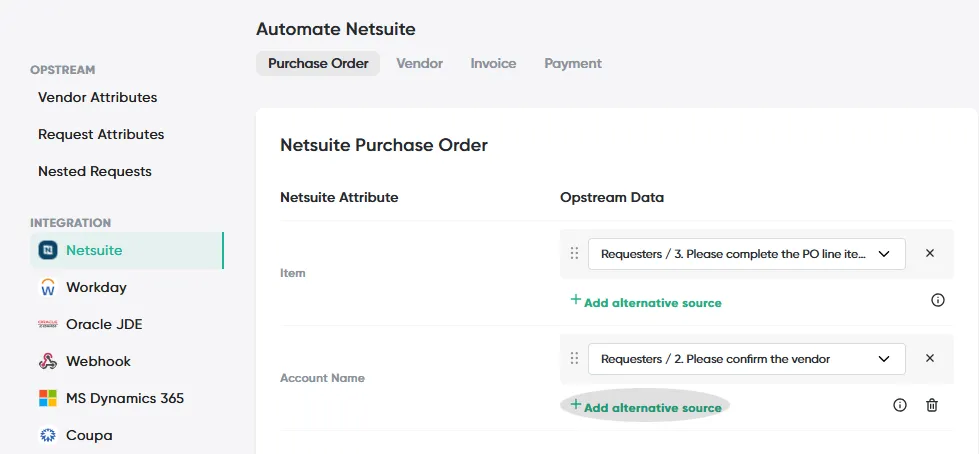Screen dimensions: 979x454
Task: Click the 'Netsuite Attribute' column header
Action: 339,197
